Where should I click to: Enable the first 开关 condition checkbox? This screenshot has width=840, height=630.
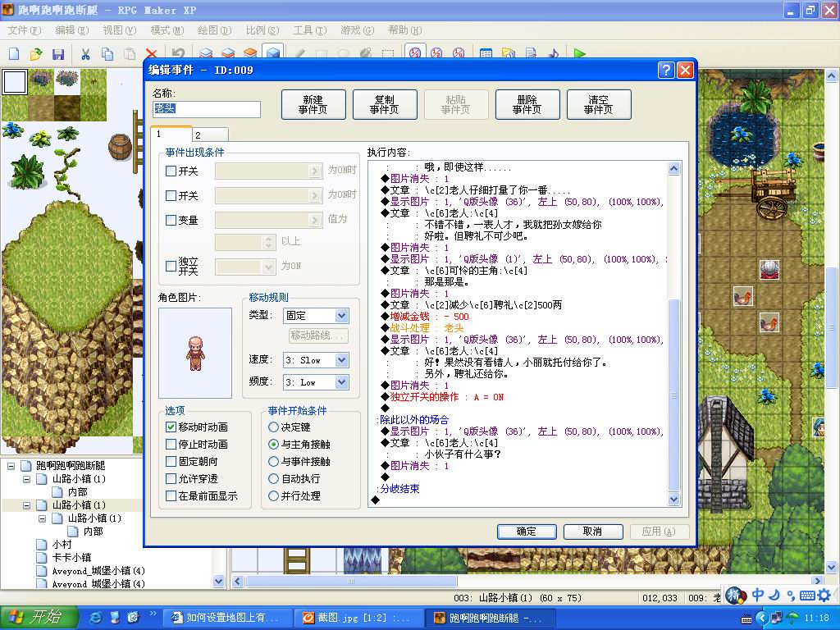coord(171,171)
